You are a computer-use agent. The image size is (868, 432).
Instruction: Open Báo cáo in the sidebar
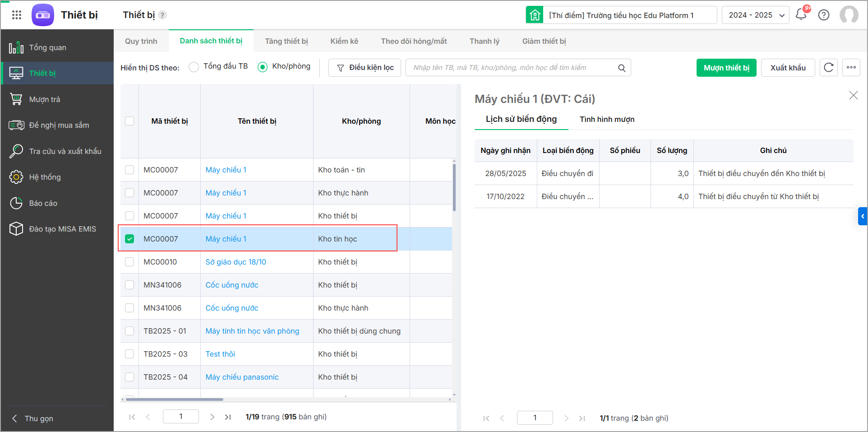click(57, 203)
